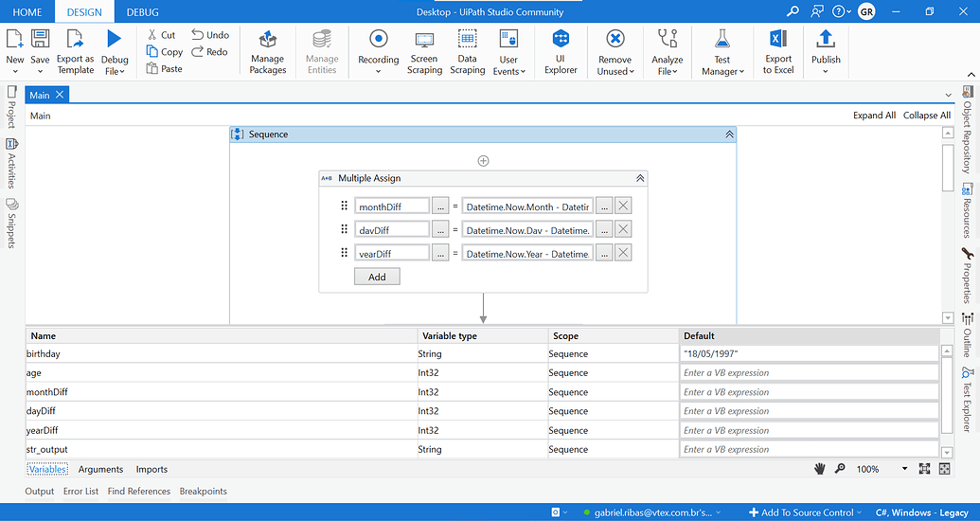Click the birthday default value field
980x521 pixels.
(809, 354)
